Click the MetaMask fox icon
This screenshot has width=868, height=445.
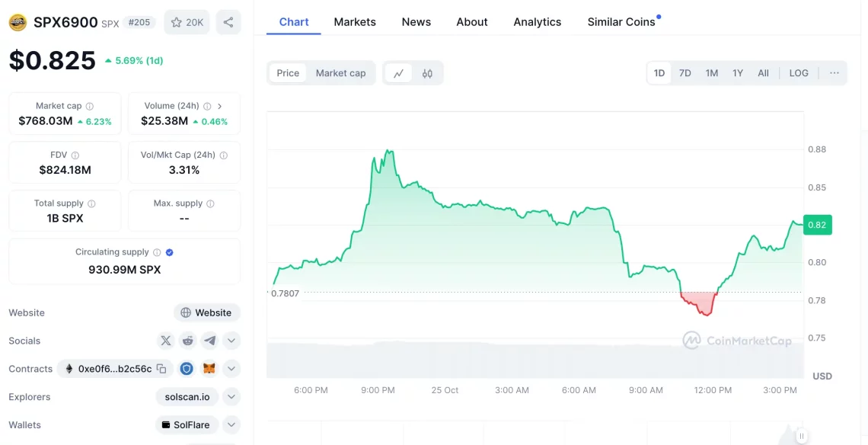point(209,369)
